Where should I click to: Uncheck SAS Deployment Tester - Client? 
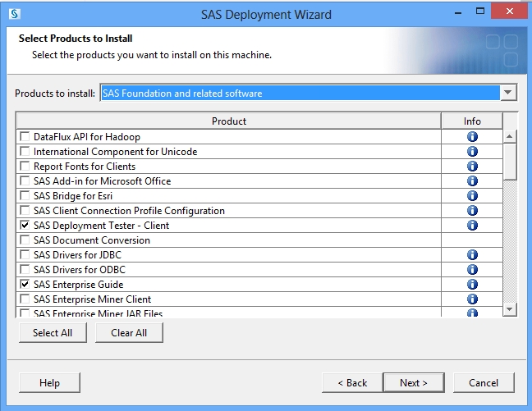click(x=25, y=225)
